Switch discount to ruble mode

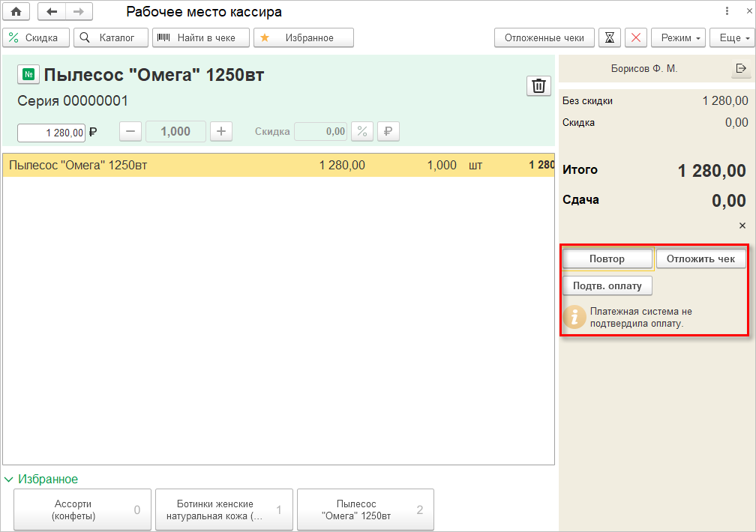[388, 132]
